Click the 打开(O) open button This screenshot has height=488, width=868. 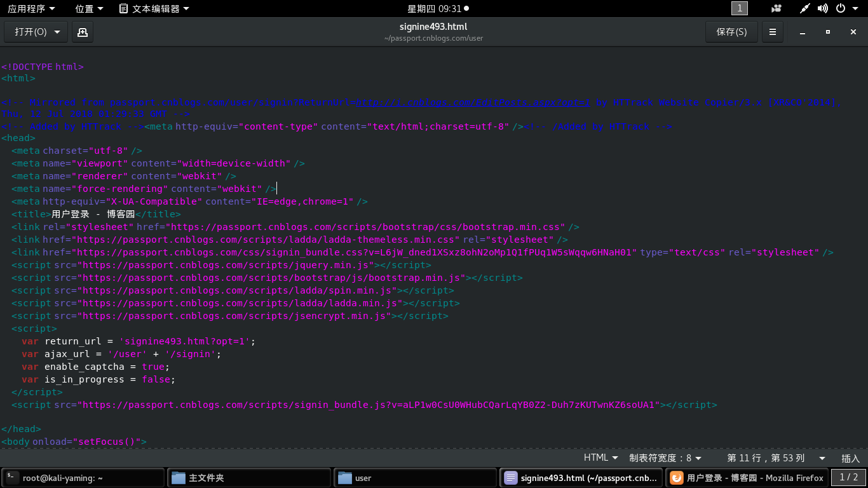31,32
